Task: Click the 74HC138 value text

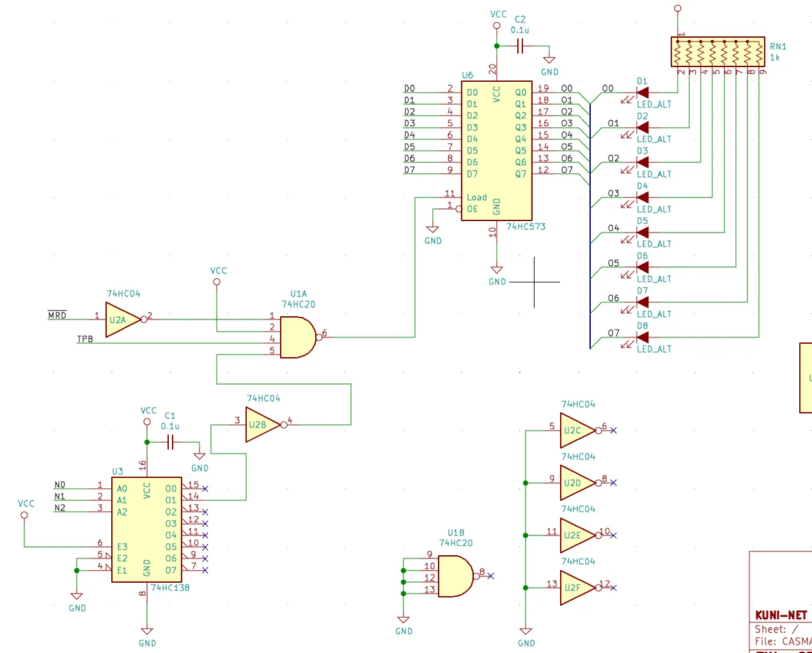Action: point(170,588)
